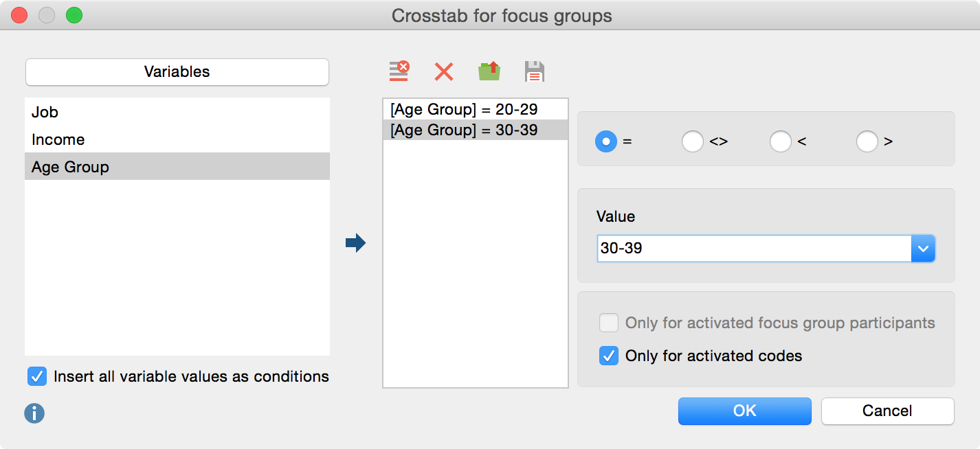Click the red X delete condition icon
The image size is (980, 449).
coord(444,71)
